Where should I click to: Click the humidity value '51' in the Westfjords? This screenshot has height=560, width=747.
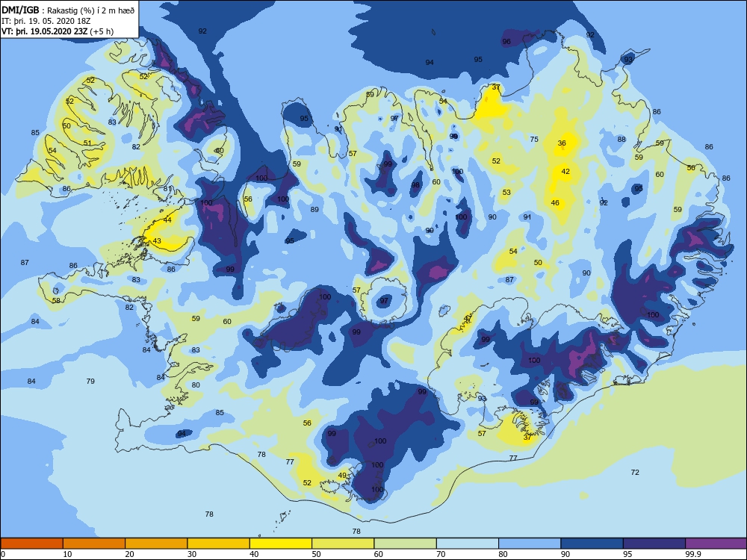87,143
